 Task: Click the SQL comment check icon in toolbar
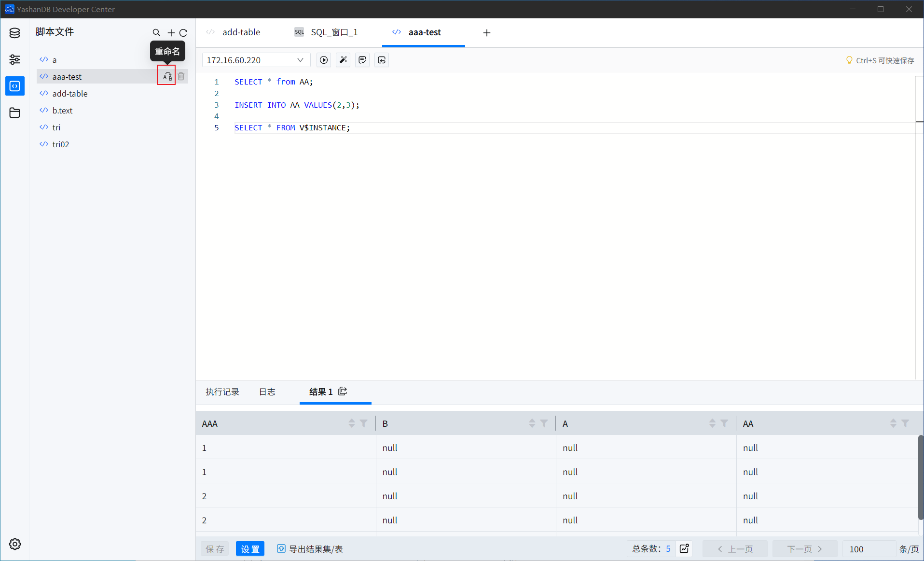click(362, 60)
